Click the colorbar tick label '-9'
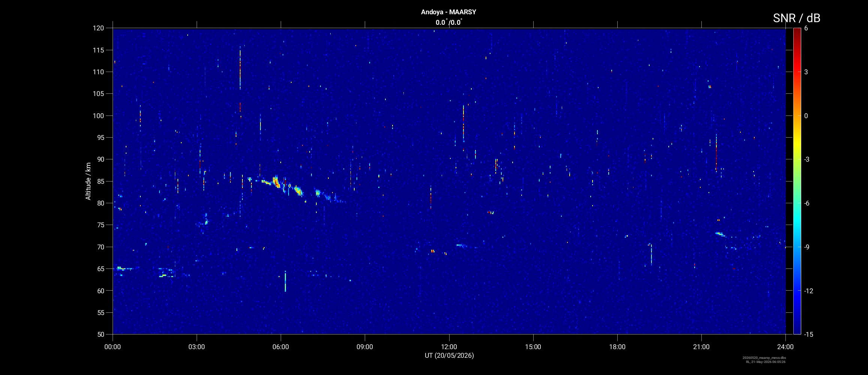 pyautogui.click(x=806, y=247)
